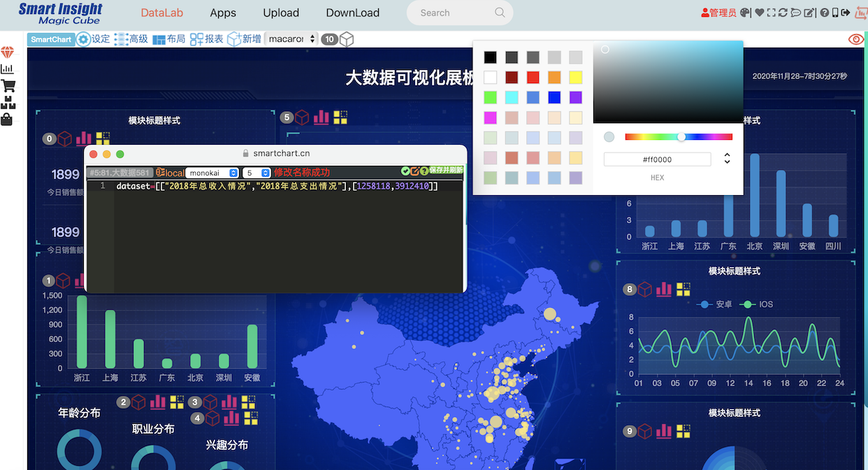Screen dimensions: 868x470
Task: Log out with the exit arrow icon
Action: [846, 13]
